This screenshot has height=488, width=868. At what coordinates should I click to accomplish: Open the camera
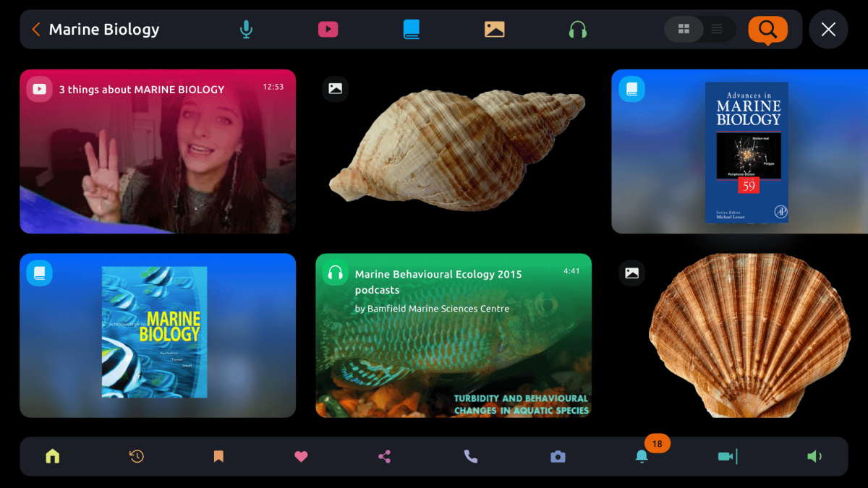click(x=558, y=456)
